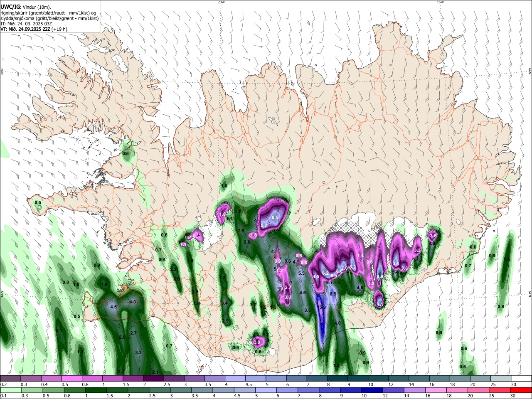Click the 4.8 precipitation value on the map
Viewport: 532px width, 399px height.
(360, 288)
